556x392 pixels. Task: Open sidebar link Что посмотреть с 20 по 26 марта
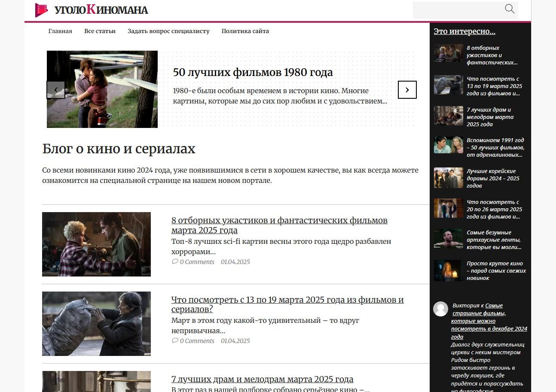pos(495,209)
